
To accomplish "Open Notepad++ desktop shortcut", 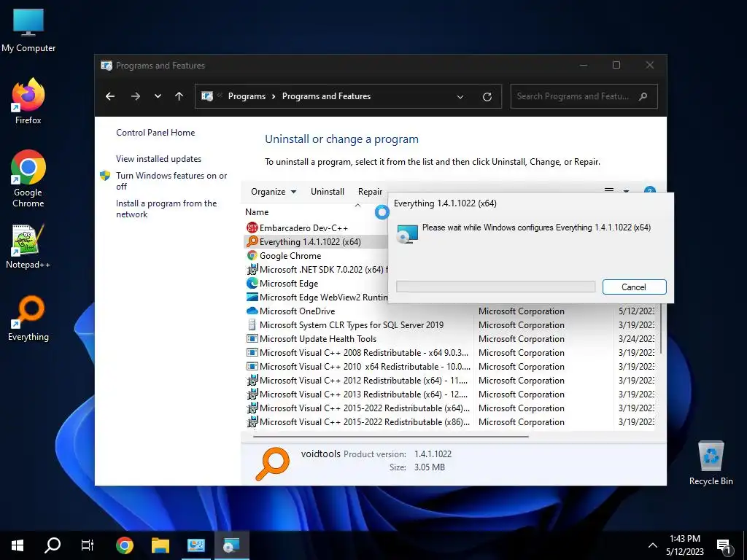I will point(28,246).
